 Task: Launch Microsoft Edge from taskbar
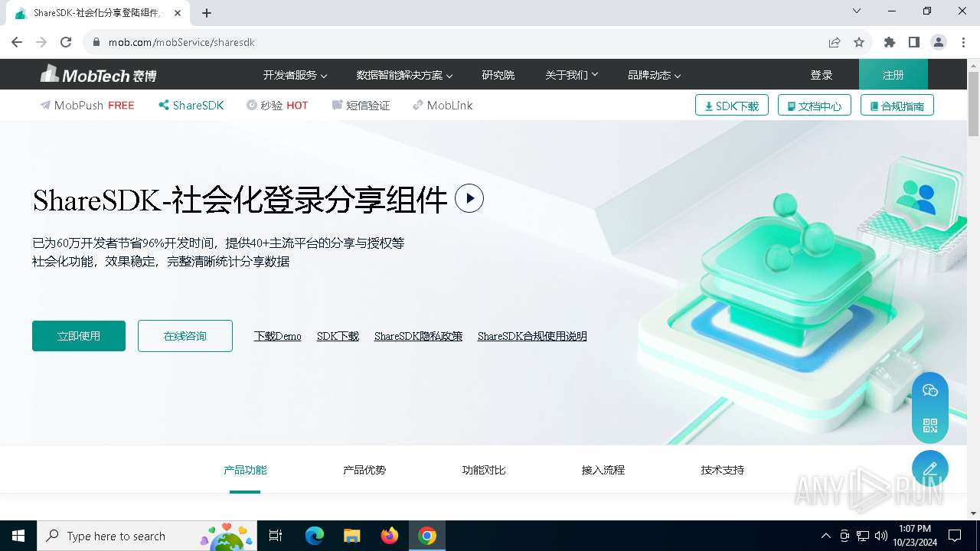tap(315, 536)
